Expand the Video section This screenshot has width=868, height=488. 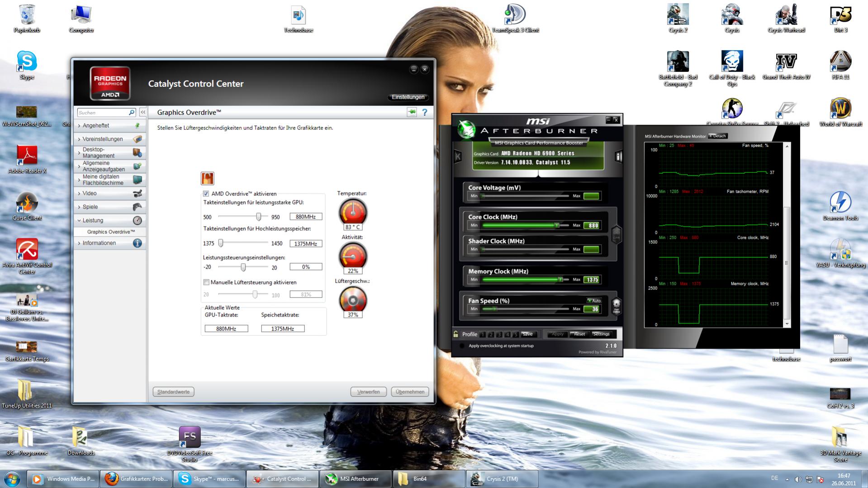(x=109, y=193)
